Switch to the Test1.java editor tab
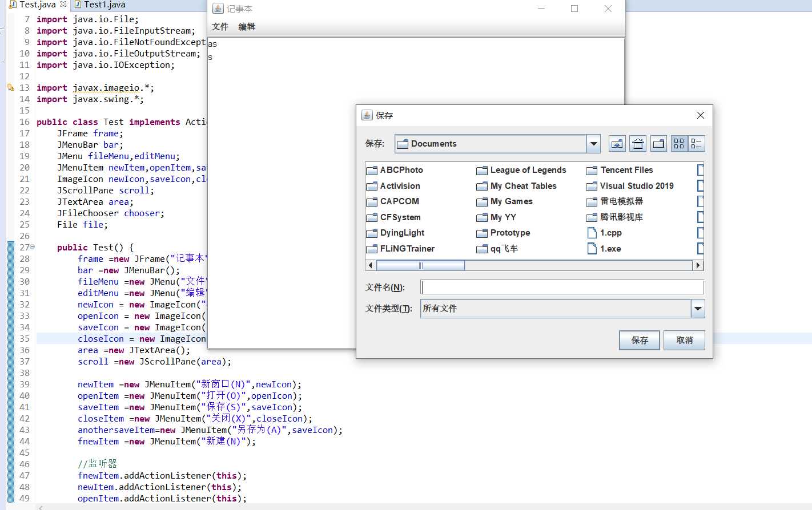Image resolution: width=812 pixels, height=510 pixels. (100, 5)
